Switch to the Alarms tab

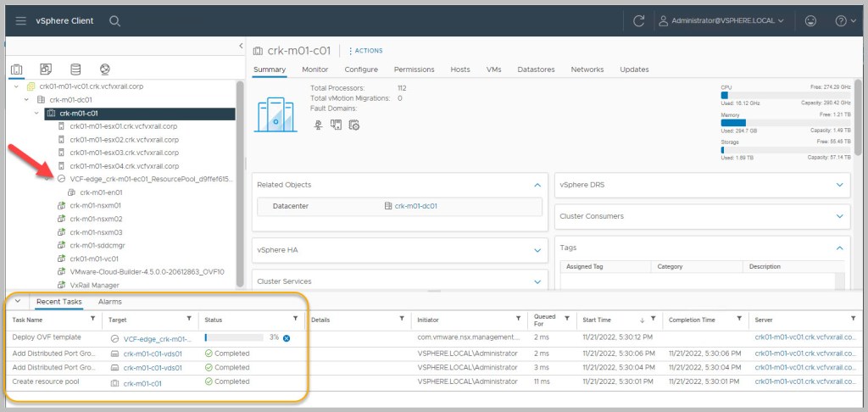tap(109, 302)
